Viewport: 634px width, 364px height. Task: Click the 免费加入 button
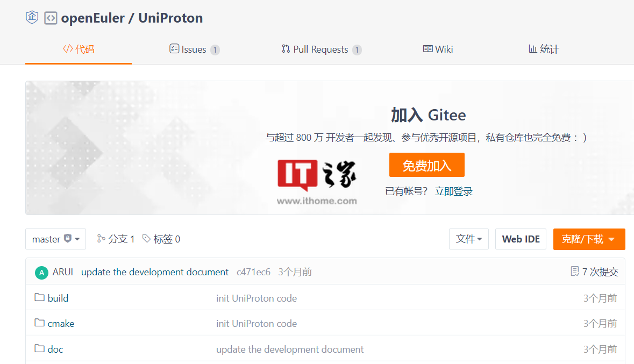point(426,165)
